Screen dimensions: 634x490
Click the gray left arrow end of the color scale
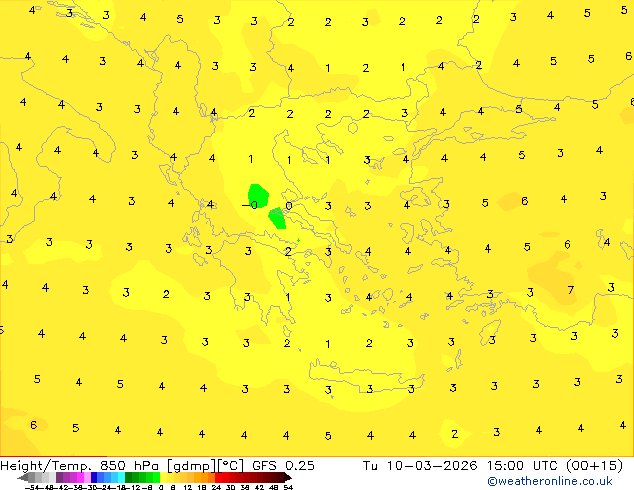(x=23, y=477)
